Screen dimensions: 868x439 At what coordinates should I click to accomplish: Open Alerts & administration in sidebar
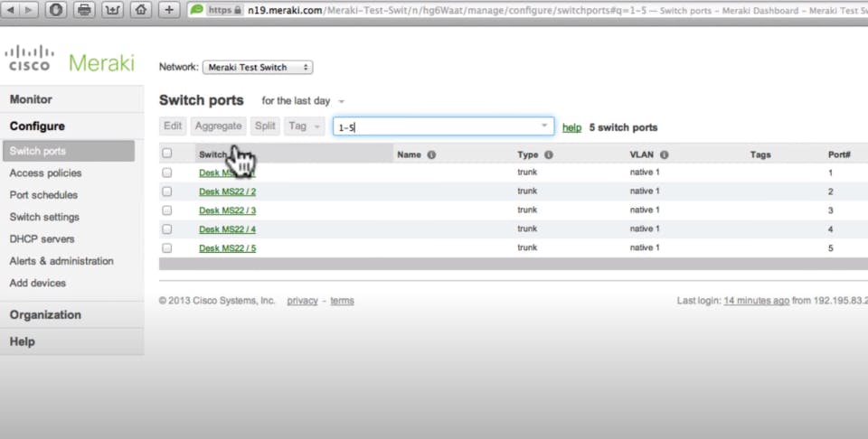point(61,261)
